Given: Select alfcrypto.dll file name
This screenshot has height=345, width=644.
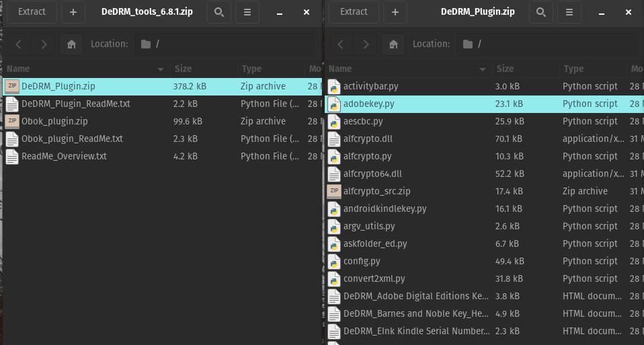Looking at the screenshot, I should [368, 139].
